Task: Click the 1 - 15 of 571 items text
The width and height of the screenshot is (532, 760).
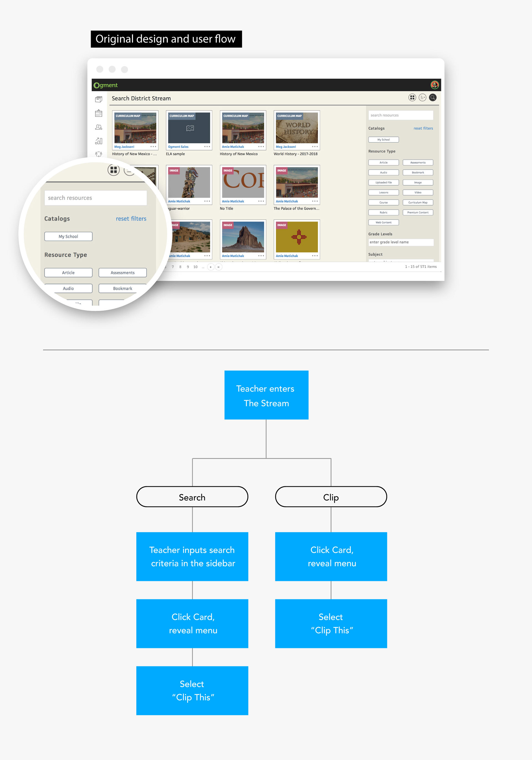Action: (x=420, y=267)
